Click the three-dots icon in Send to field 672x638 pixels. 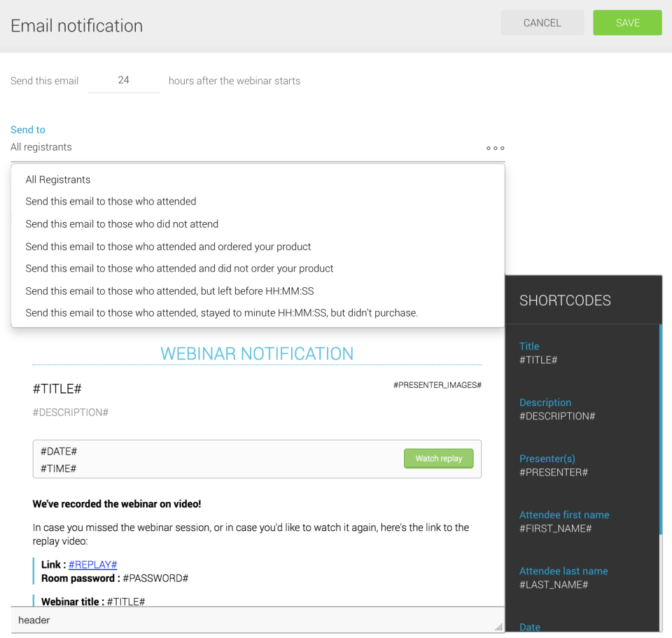coord(495,148)
